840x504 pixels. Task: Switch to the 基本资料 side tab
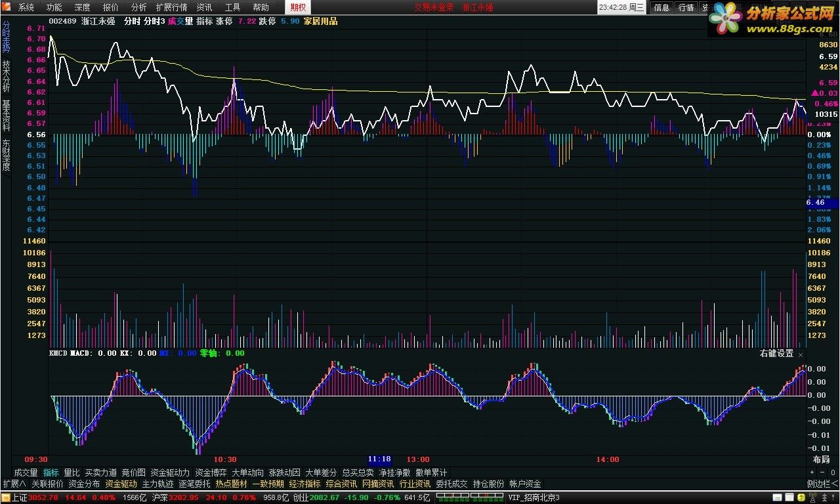tap(6, 115)
